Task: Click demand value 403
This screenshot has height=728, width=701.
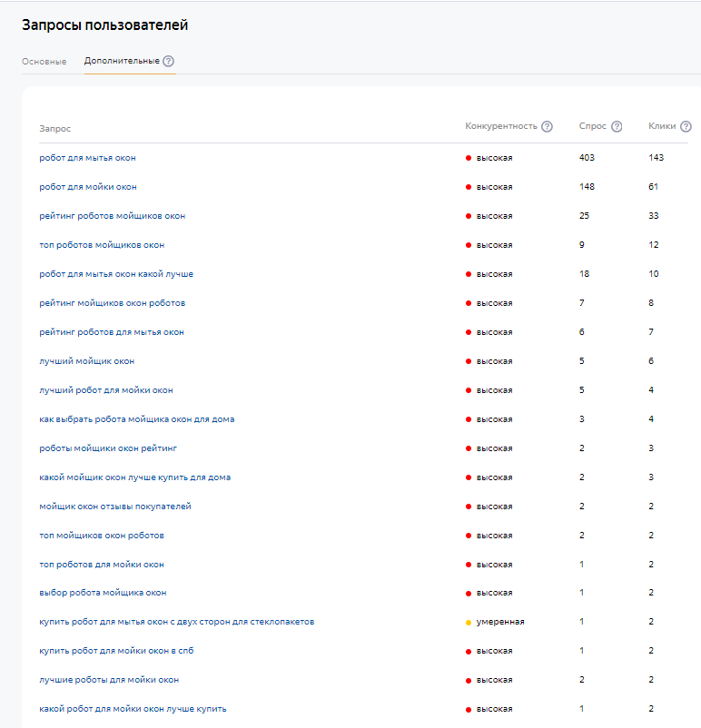Action: tap(587, 157)
